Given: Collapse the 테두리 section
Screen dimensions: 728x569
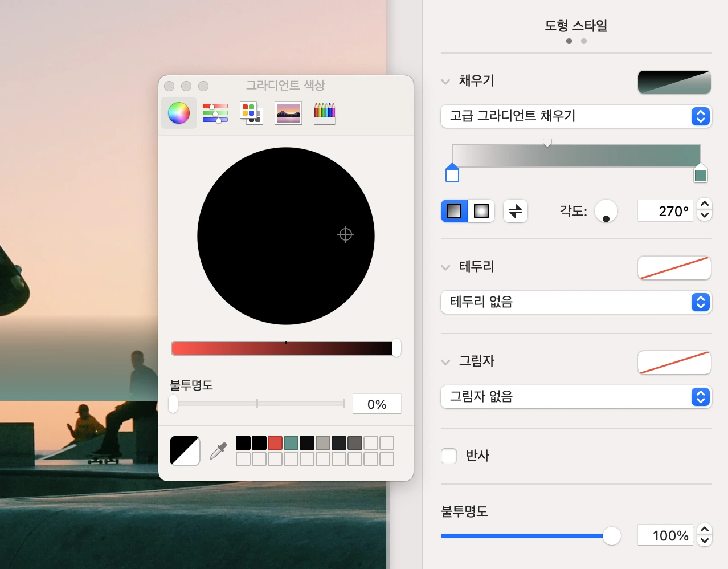Looking at the screenshot, I should [x=445, y=267].
